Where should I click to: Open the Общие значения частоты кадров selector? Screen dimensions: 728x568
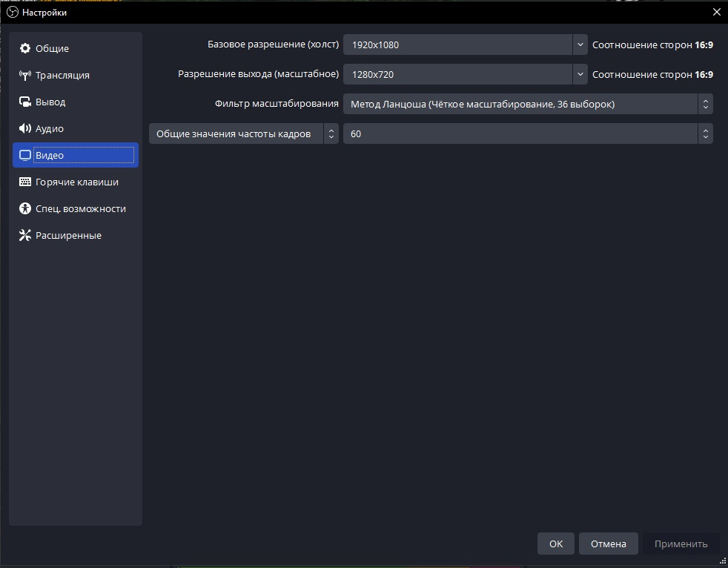(x=244, y=133)
